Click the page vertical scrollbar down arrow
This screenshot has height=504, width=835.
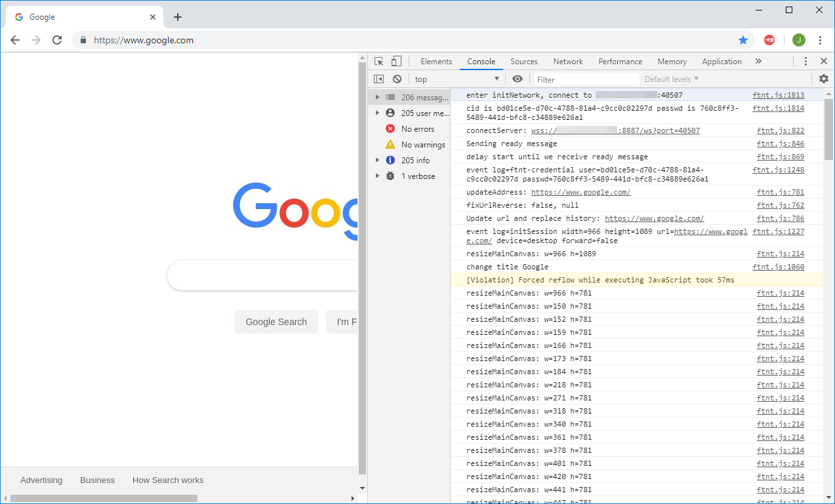pyautogui.click(x=362, y=488)
